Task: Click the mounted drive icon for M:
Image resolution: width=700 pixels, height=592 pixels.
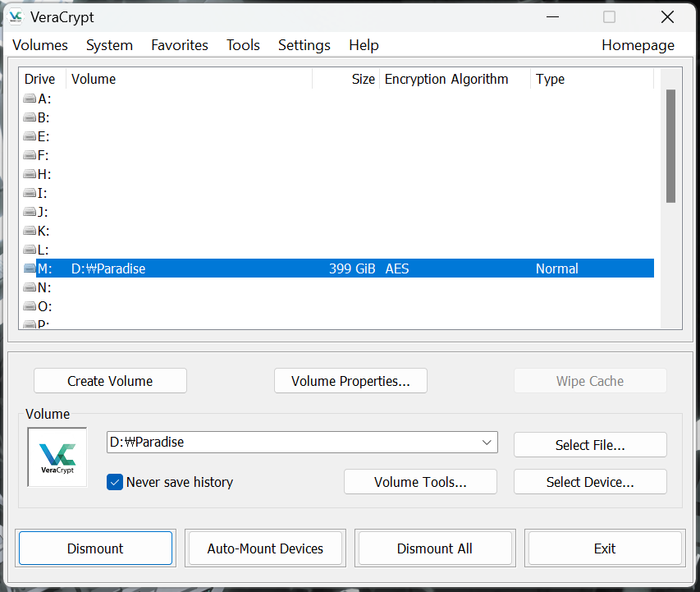Action: pyautogui.click(x=30, y=268)
